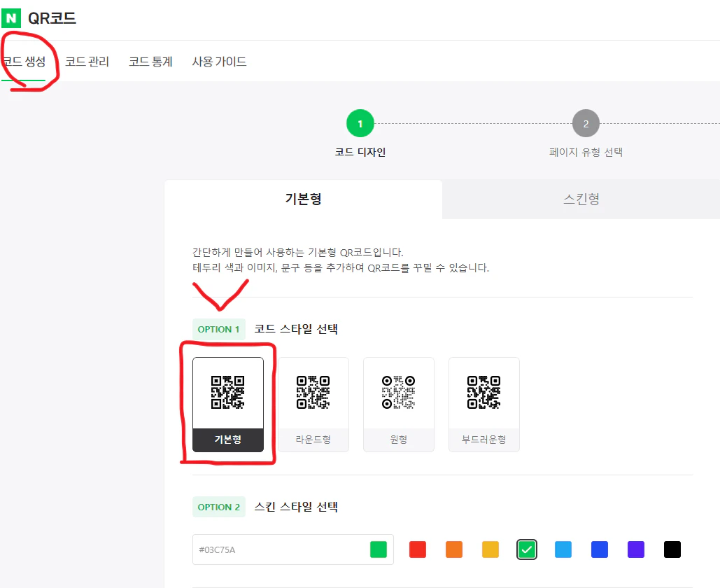The image size is (720, 588).
Task: Pick the sky blue skin color swatch
Action: pos(563,549)
